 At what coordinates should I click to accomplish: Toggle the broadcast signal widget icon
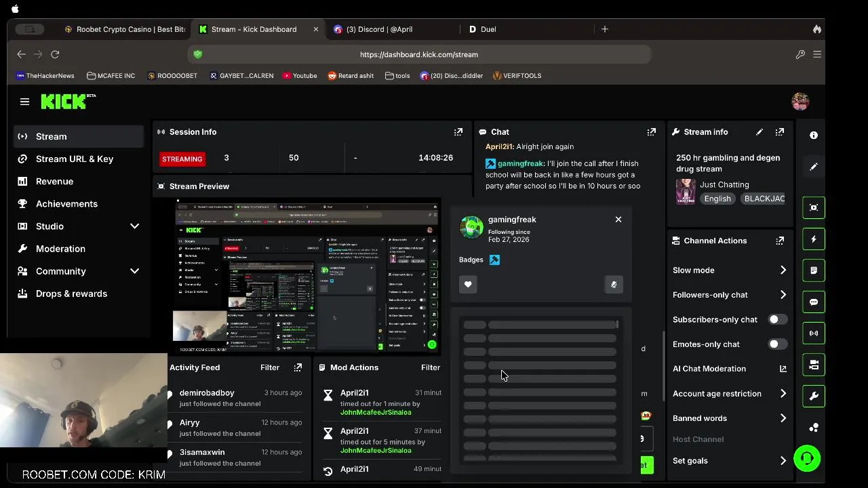(814, 333)
